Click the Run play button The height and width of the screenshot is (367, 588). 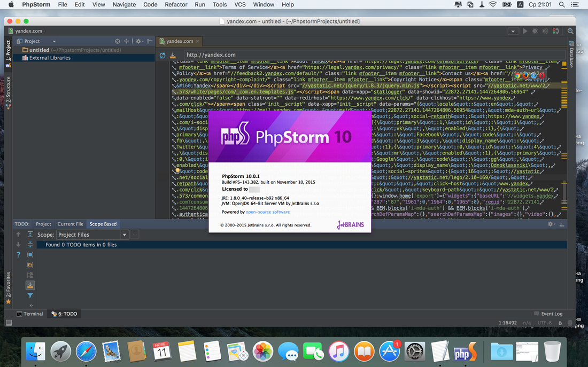tap(525, 31)
